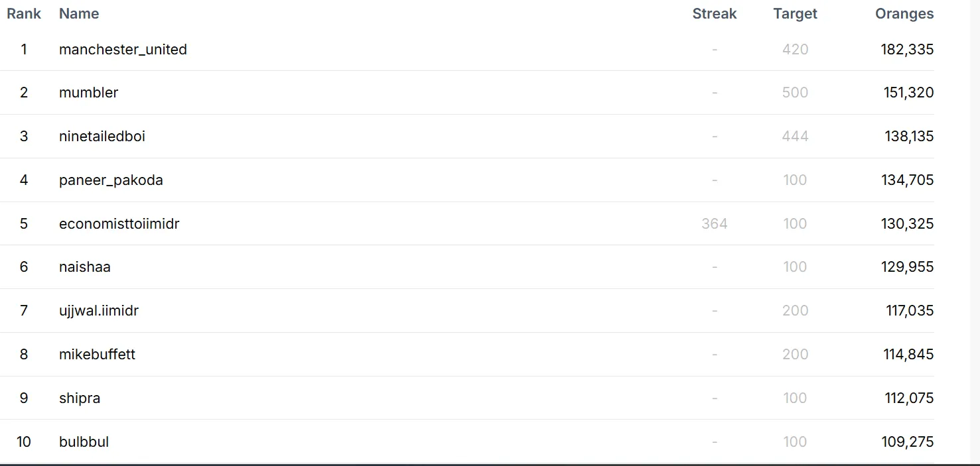Open manchester_united's profile name
Viewport: 980px width, 466px height.
click(x=123, y=50)
